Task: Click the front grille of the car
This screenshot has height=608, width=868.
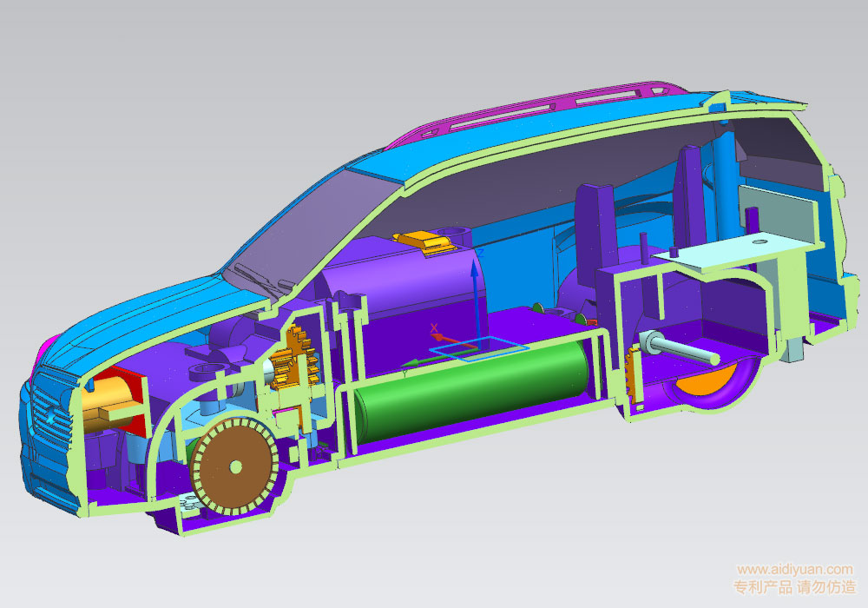Action: point(42,426)
